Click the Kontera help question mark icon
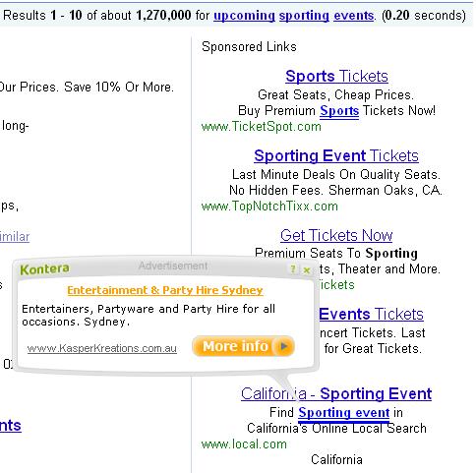Image resolution: width=476 pixels, height=473 pixels. coord(293,269)
